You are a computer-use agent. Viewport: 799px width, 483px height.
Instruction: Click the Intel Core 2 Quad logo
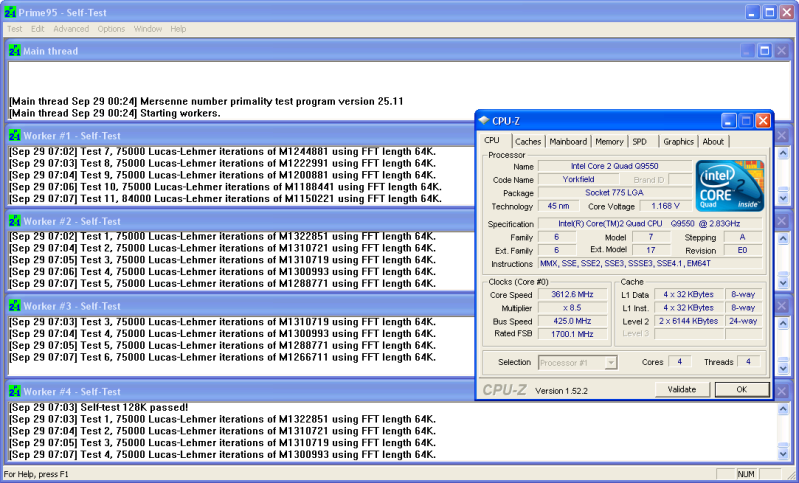tap(730, 185)
